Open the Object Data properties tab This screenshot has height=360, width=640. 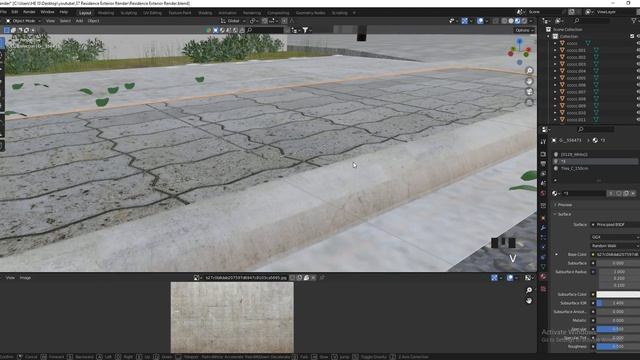coord(543,267)
